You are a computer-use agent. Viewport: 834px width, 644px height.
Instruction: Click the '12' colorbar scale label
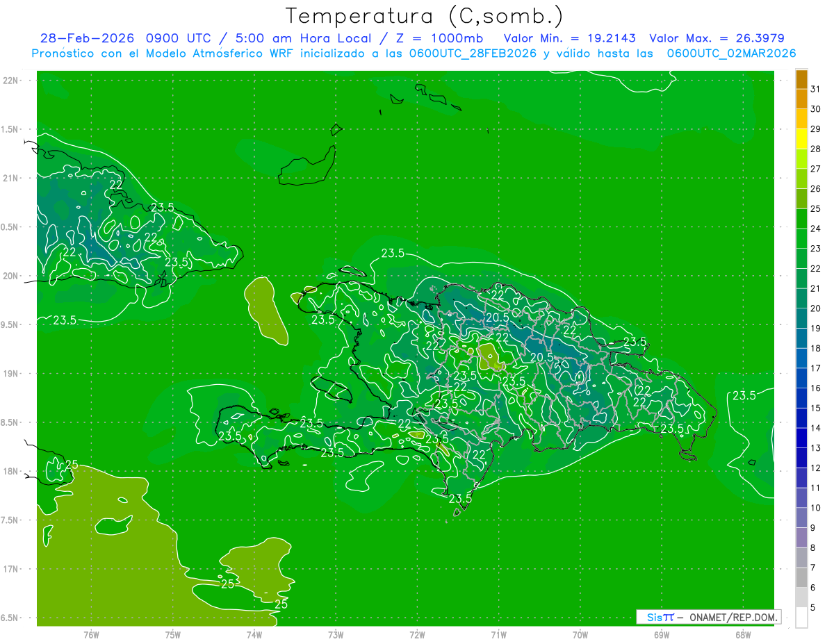tap(815, 468)
